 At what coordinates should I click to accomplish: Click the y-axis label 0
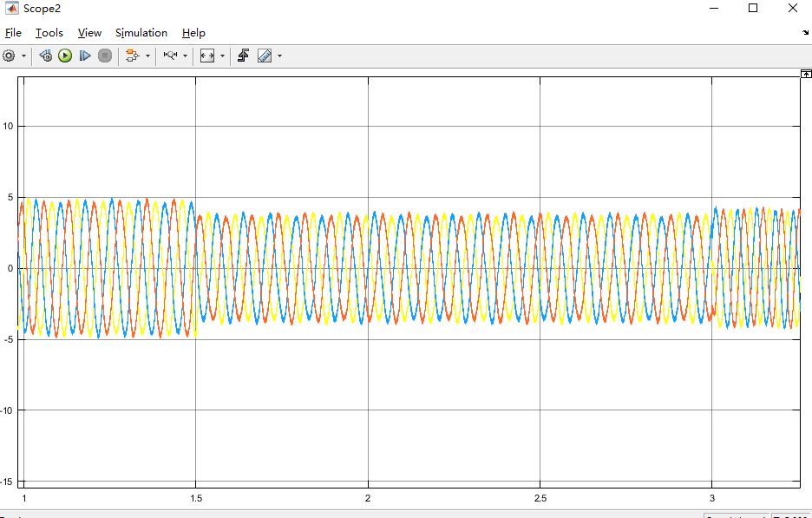(10, 268)
